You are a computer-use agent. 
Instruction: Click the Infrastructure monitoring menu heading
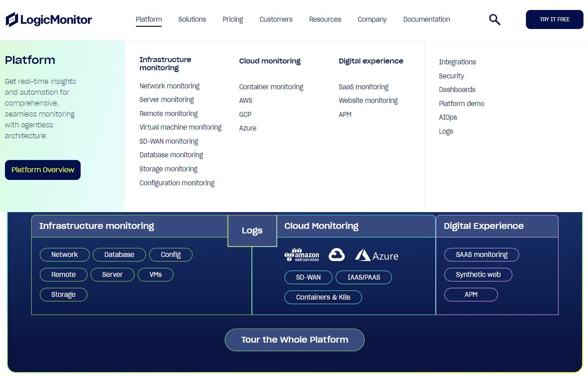[165, 64]
